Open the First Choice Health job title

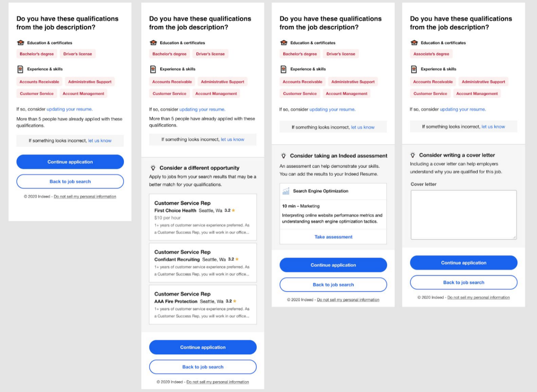pyautogui.click(x=182, y=203)
